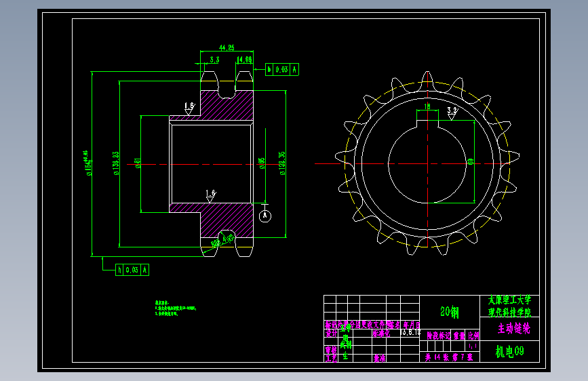Select the lower 1.6 roughness symbol in bore
Image resolution: width=588 pixels, height=381 pixels.
[x=211, y=196]
